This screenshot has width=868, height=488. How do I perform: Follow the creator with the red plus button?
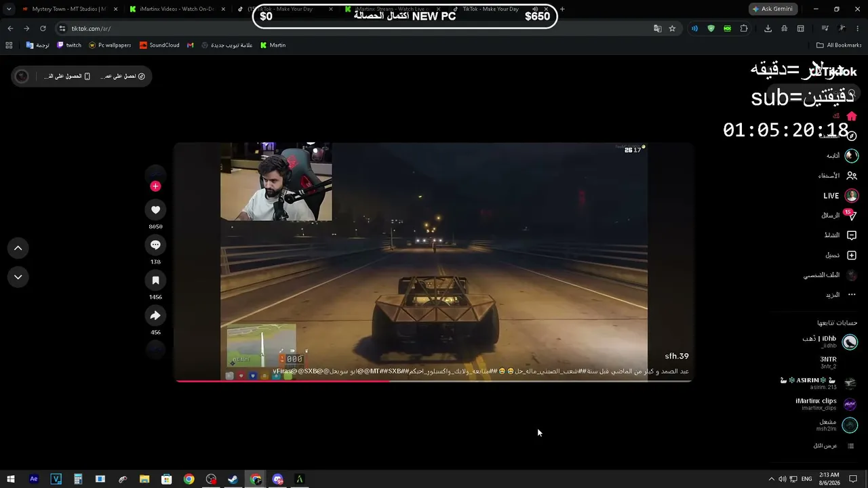pyautogui.click(x=155, y=186)
